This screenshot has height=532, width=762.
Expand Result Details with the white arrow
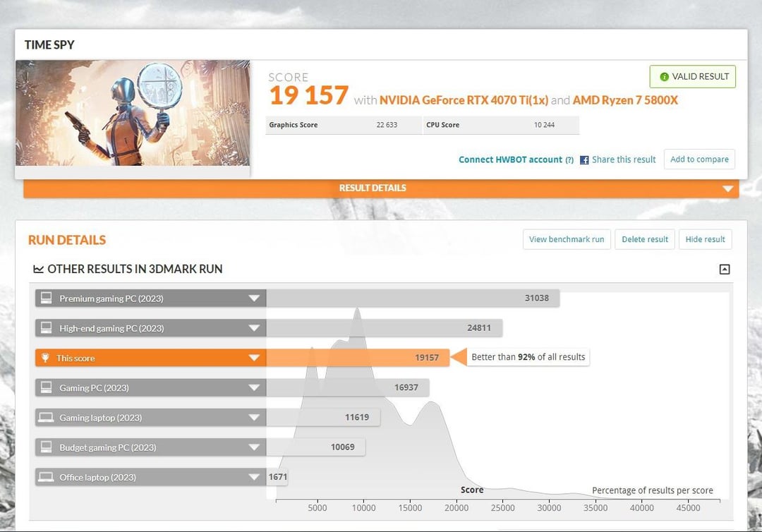[x=727, y=188]
